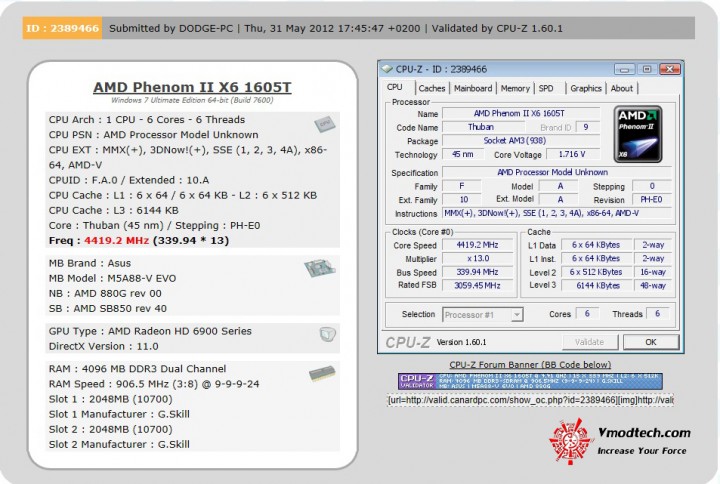Click the Slot 1 Manufacturer : G.Skill line

(119, 414)
